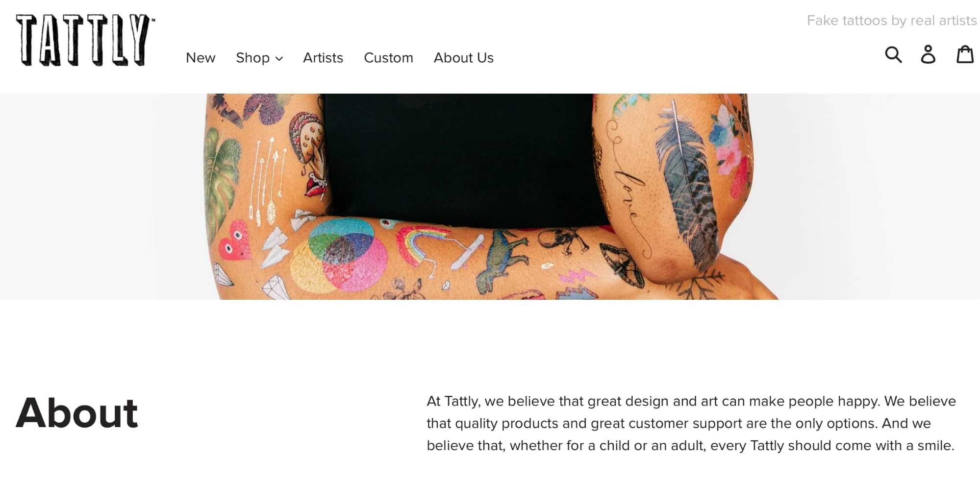
Task: Go to the New page
Action: click(201, 58)
